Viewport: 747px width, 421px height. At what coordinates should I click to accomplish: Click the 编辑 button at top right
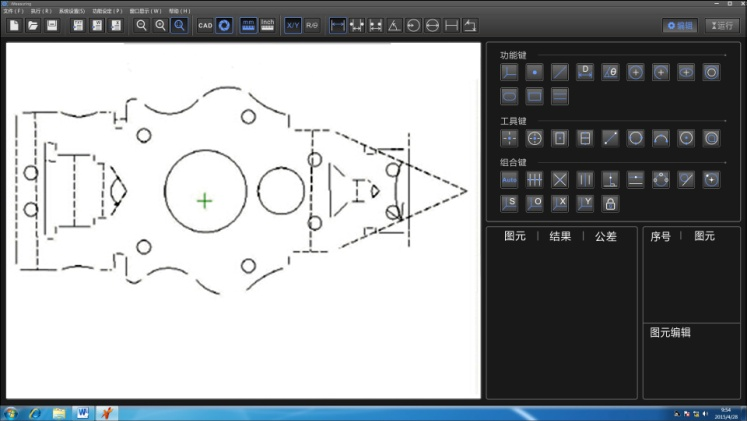tap(680, 25)
